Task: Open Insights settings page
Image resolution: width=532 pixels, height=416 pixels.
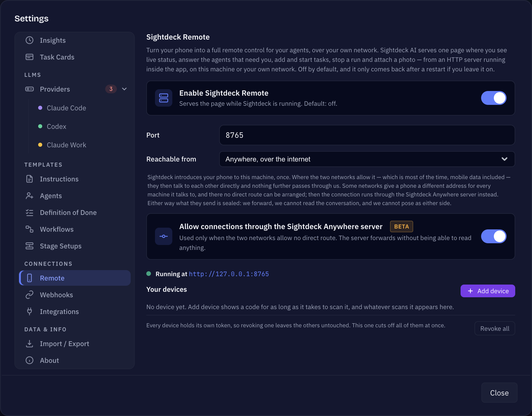Action: click(x=75, y=40)
